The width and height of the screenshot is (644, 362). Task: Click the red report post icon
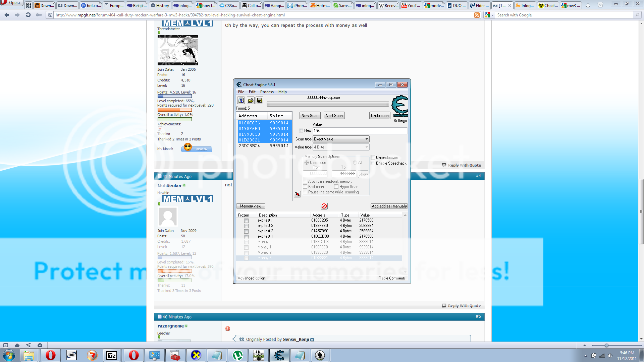coord(228,328)
